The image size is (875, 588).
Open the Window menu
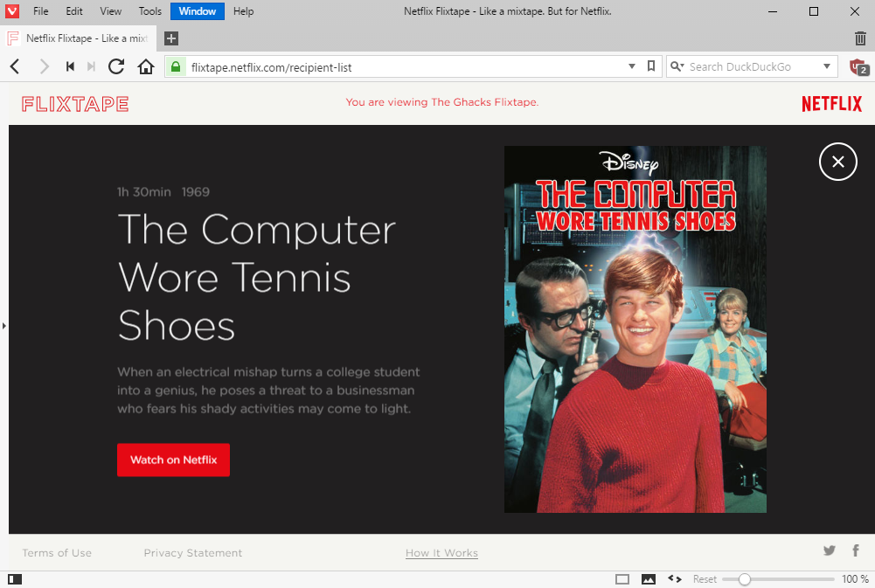[198, 11]
